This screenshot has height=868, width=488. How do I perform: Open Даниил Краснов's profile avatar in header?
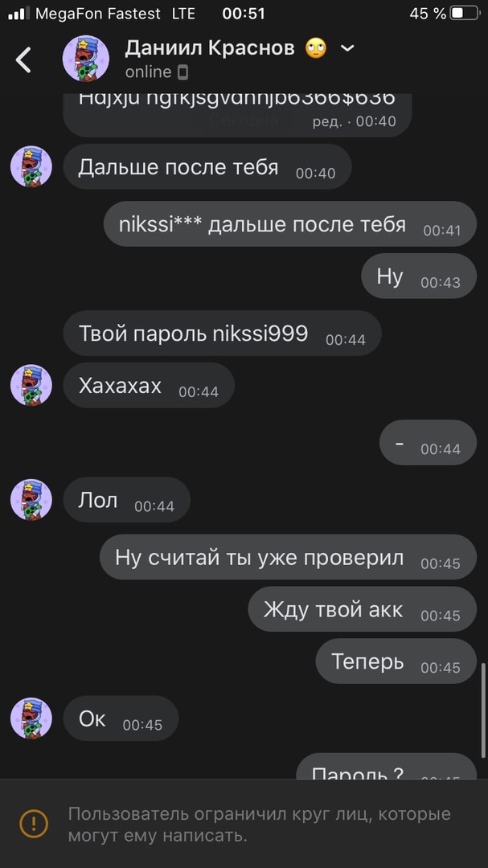86,59
